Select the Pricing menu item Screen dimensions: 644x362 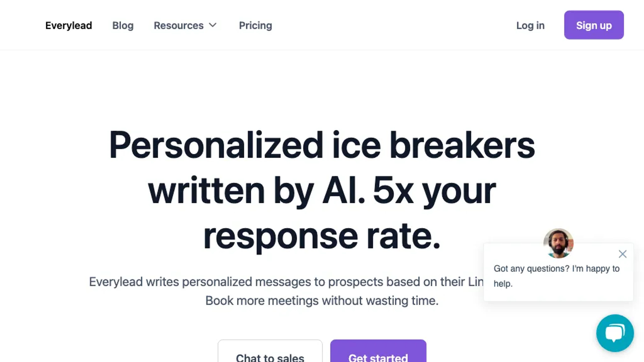[x=255, y=25]
